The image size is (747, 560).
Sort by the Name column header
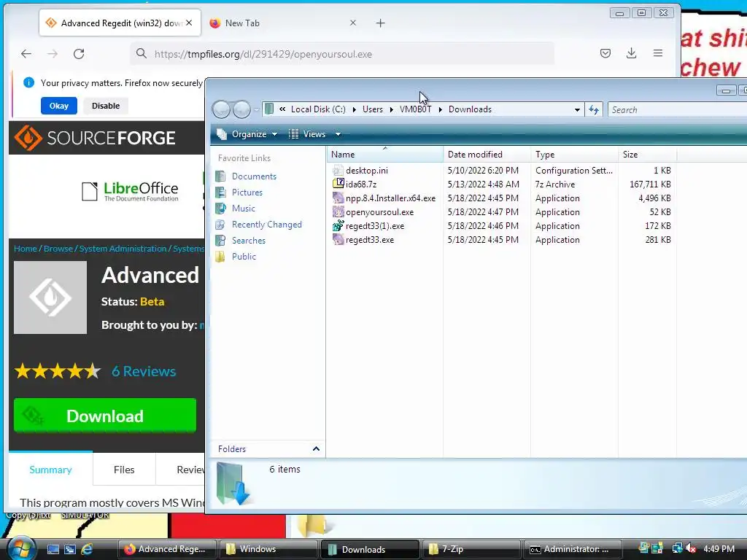point(385,155)
